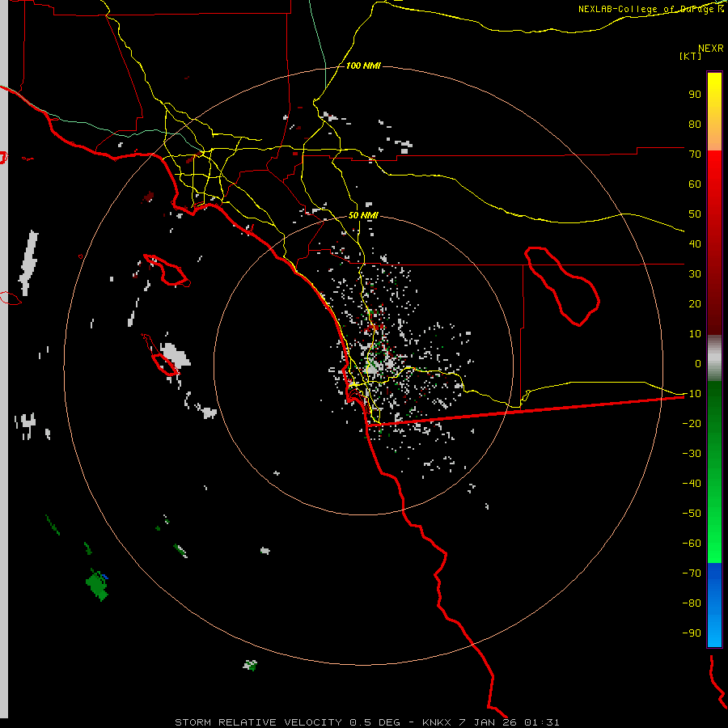Click the Storm Relative Velocity footer caption
This screenshot has height=728, width=728.
click(x=366, y=722)
